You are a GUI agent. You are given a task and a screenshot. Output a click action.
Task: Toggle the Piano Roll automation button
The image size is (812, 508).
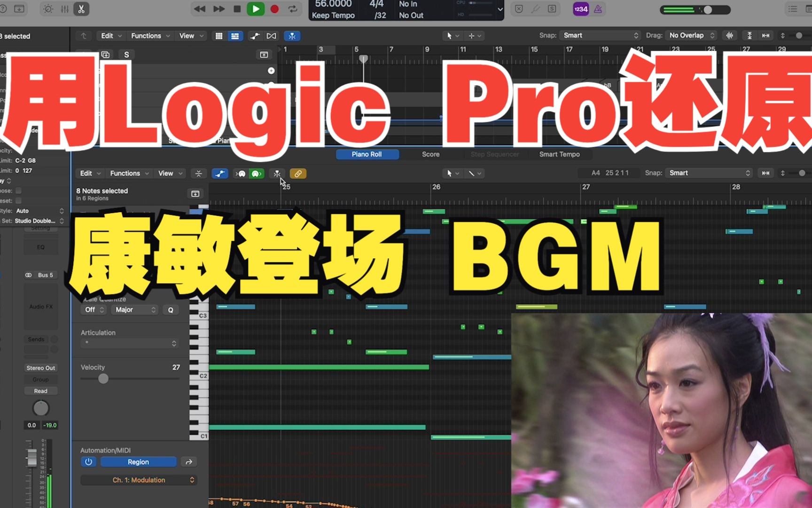[x=219, y=174]
